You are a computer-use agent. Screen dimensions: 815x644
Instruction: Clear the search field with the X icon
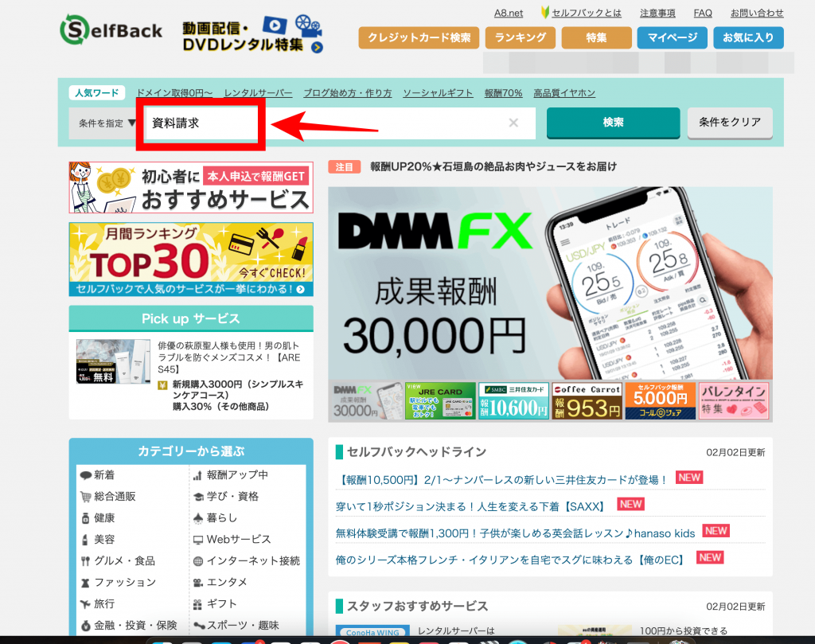point(513,123)
